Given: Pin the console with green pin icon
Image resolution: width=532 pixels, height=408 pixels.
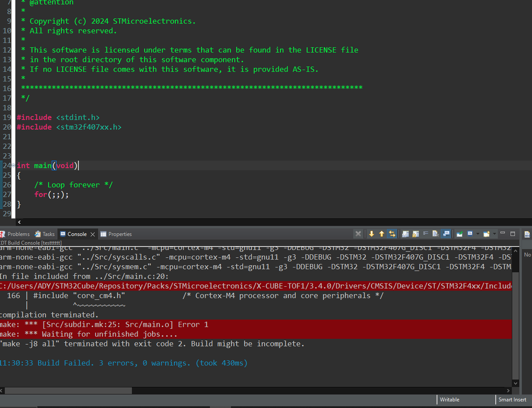Looking at the screenshot, I should coord(460,234).
